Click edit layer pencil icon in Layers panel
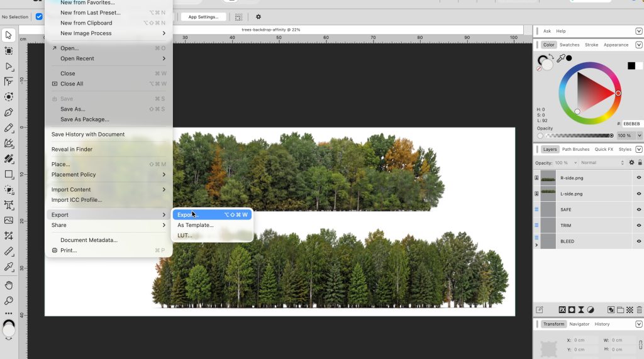Viewport: 644px width, 359px height. [540, 310]
